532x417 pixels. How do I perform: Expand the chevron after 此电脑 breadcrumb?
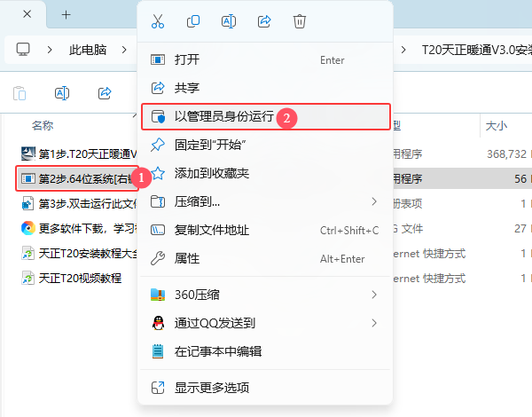pyautogui.click(x=124, y=50)
